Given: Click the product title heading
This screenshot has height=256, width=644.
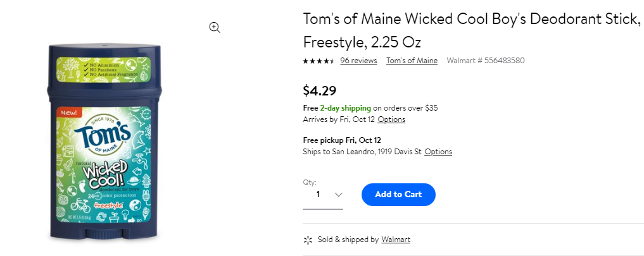Looking at the screenshot, I should pyautogui.click(x=472, y=30).
